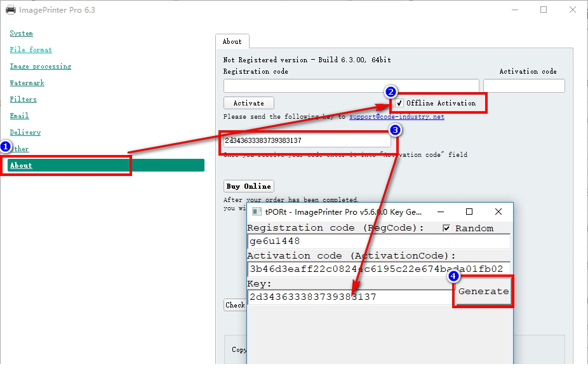The height and width of the screenshot is (378, 588).
Task: Open the Delivery settings link
Action: [25, 132]
